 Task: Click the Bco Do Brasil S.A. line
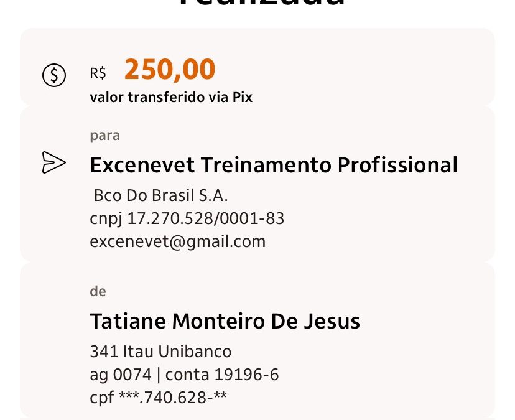pos(161,196)
